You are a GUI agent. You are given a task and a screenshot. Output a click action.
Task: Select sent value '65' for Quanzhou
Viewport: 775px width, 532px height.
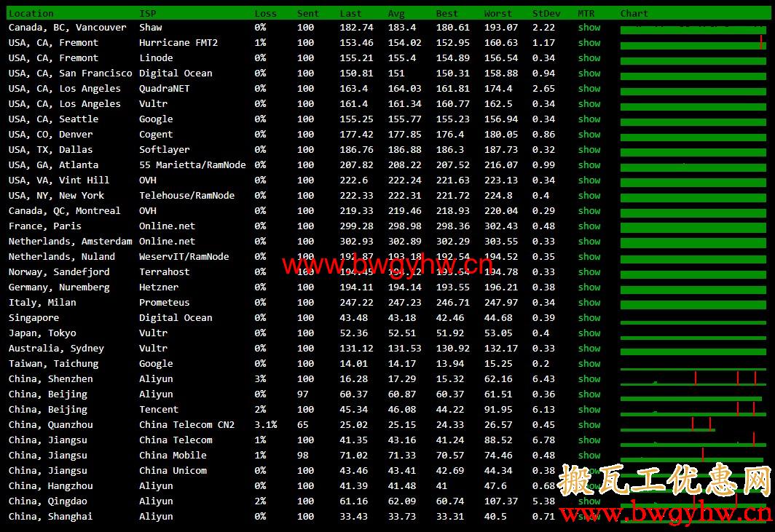[x=302, y=425]
